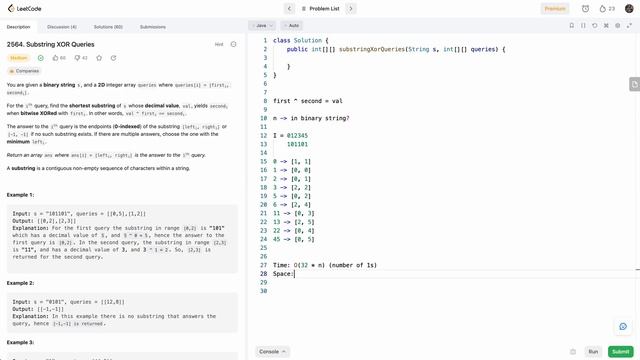Click the LeetCode logo

click(x=24, y=9)
